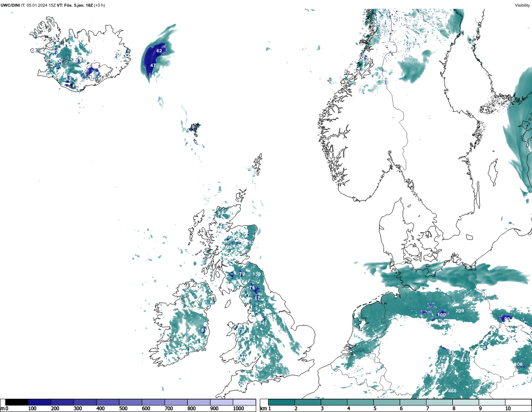Click the 'km' unit label of the legend

tap(263, 409)
